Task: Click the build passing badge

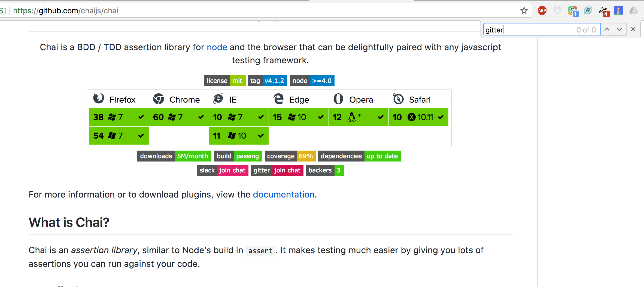Action: pos(238,156)
